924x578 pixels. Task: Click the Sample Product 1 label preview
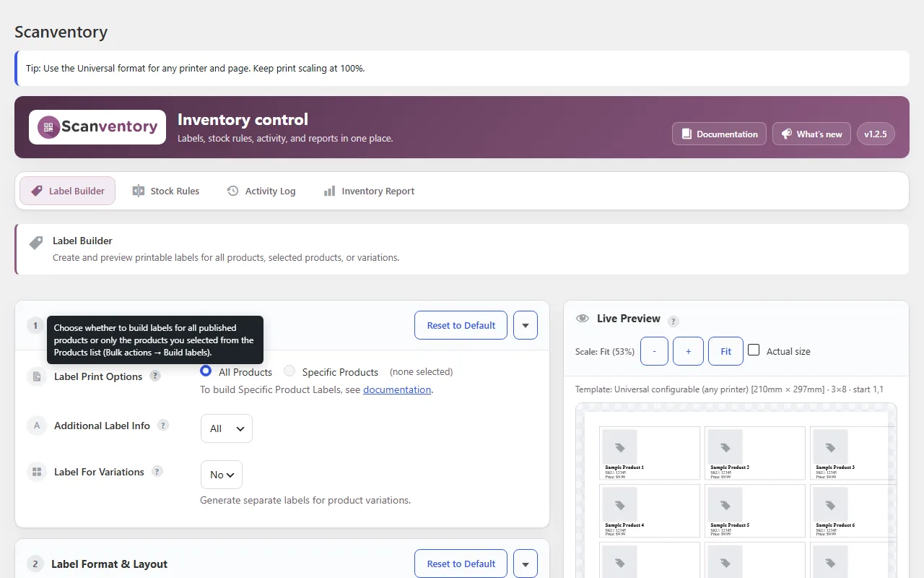650,453
